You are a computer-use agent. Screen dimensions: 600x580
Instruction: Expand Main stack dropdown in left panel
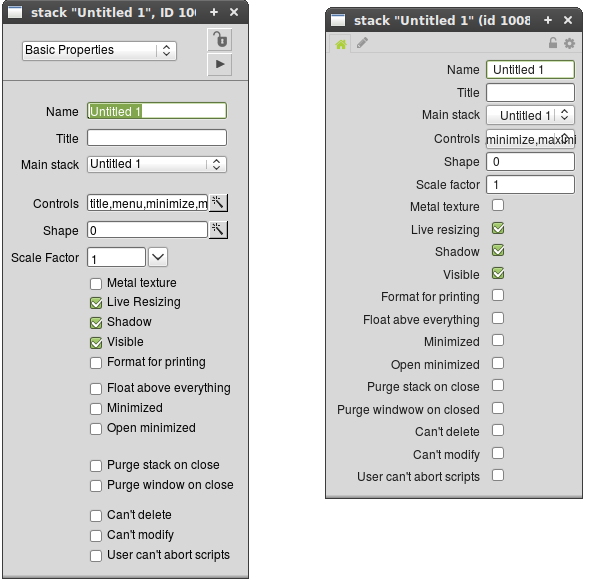[x=156, y=164]
